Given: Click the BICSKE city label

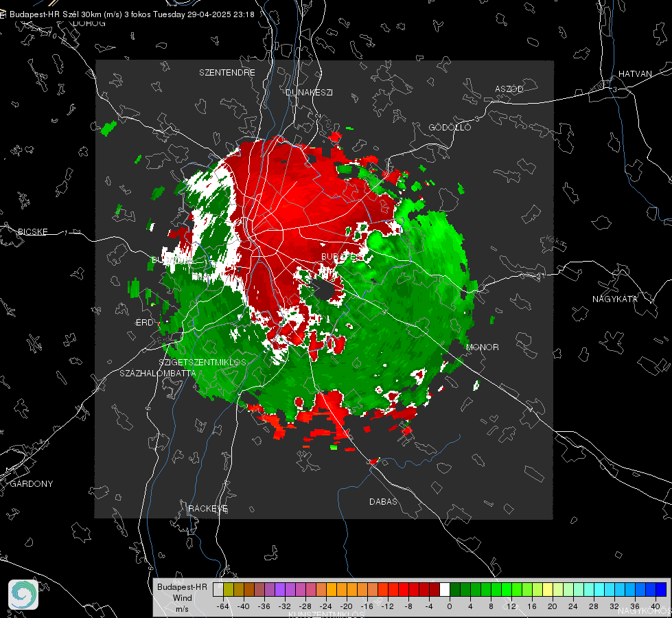Looking at the screenshot, I should click(x=32, y=232).
